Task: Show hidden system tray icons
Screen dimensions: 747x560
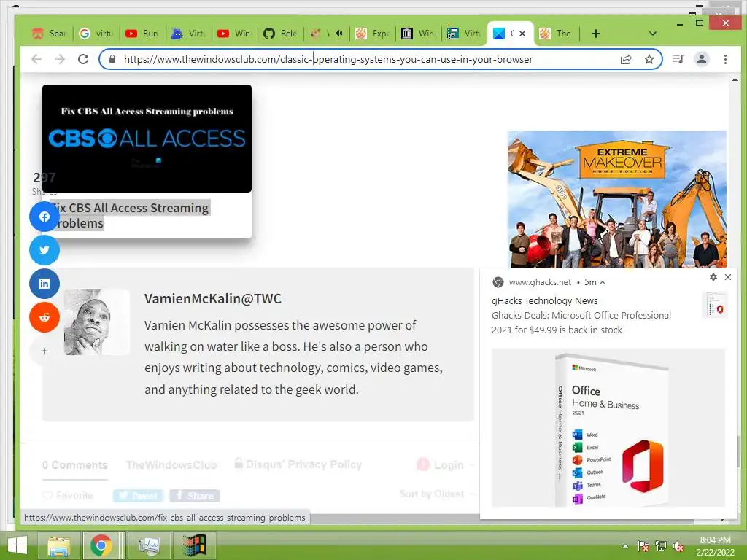Action: coord(625,546)
